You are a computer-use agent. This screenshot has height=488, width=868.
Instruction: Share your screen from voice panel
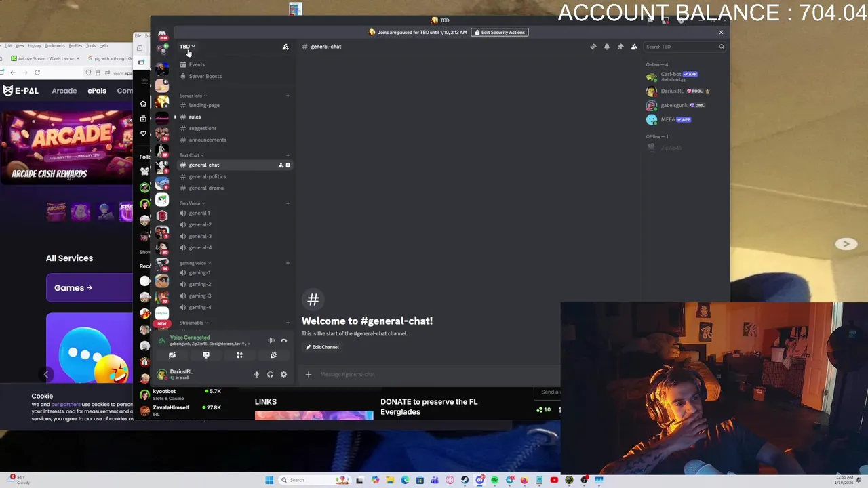[206, 355]
